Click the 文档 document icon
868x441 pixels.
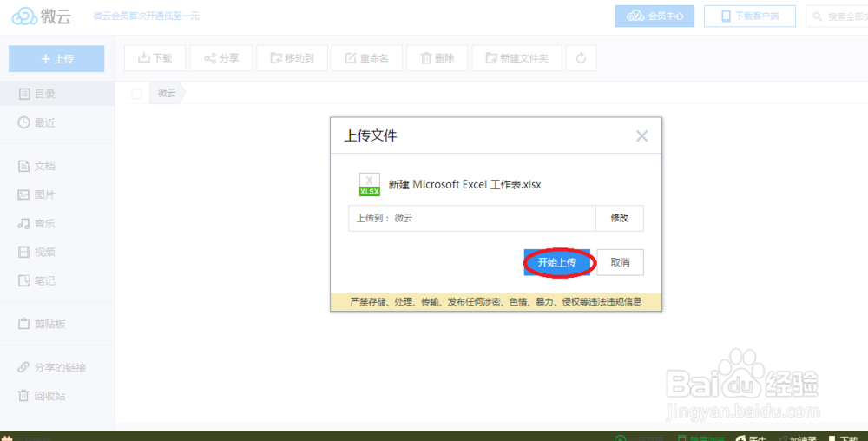click(23, 166)
